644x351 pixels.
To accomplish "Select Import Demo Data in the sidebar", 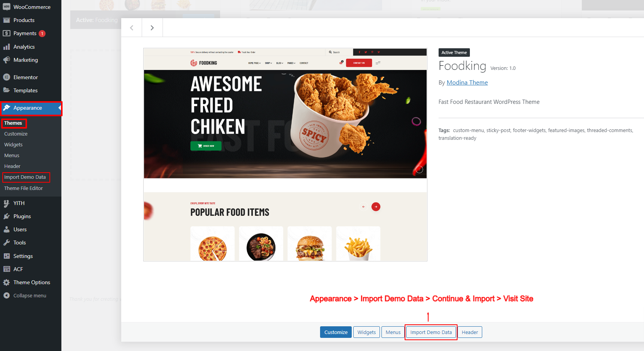I will tap(25, 177).
